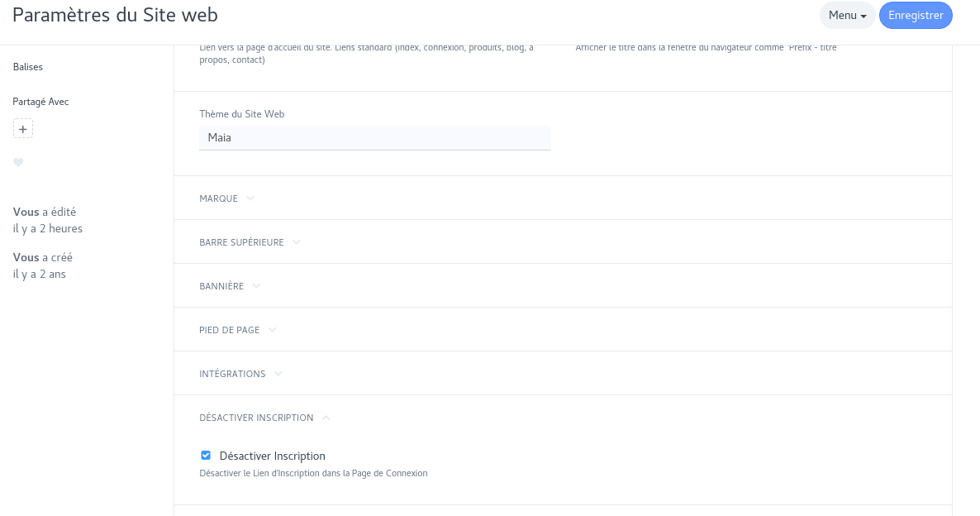Collapse Désactiver Inscription using its up chevron
The width and height of the screenshot is (980, 516).
pos(326,418)
